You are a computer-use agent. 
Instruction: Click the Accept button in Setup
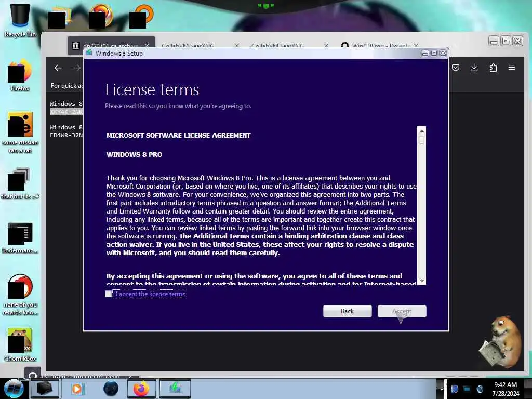pyautogui.click(x=402, y=311)
